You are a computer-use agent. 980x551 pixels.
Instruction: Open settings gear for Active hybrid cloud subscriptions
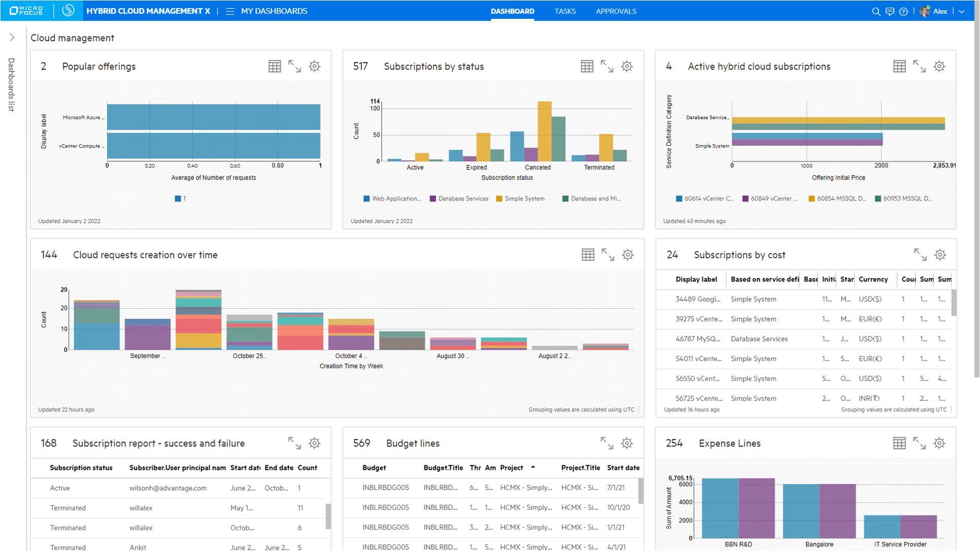point(939,66)
